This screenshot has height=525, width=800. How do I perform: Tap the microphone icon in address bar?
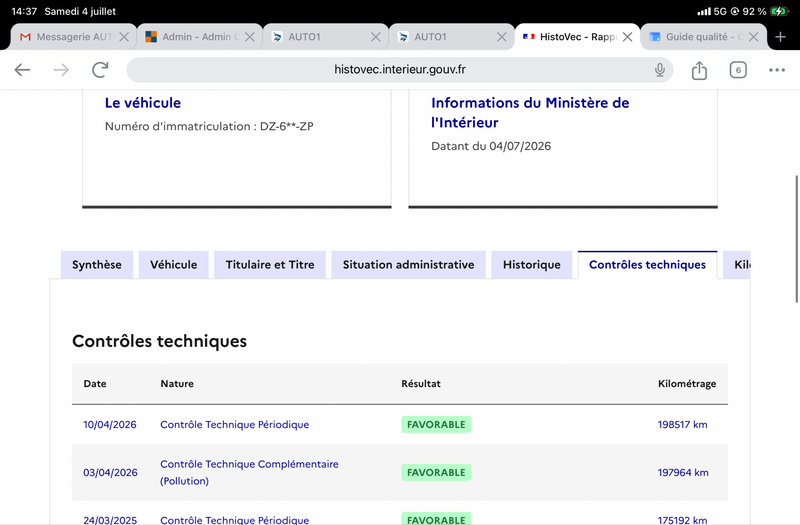[660, 70]
